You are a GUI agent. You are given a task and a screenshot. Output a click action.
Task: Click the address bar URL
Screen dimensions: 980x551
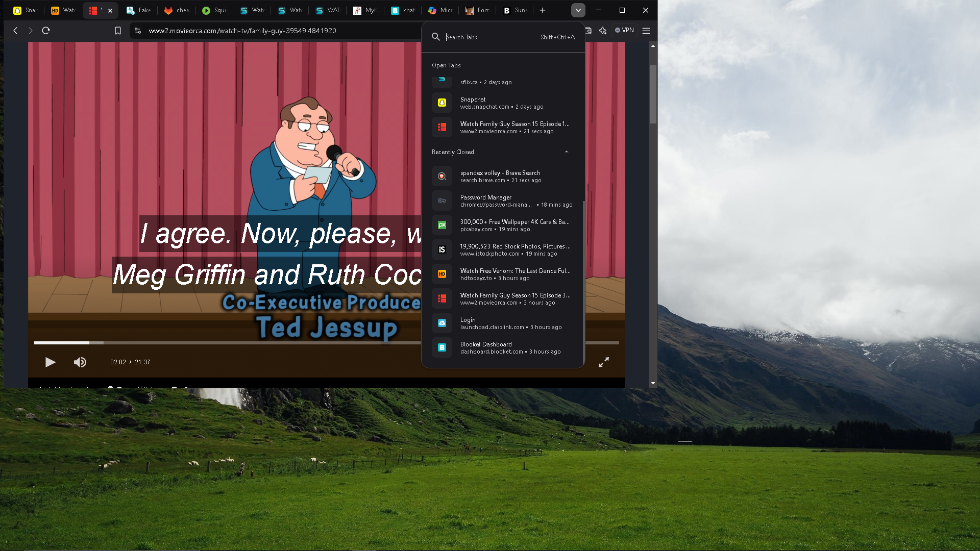(x=242, y=31)
